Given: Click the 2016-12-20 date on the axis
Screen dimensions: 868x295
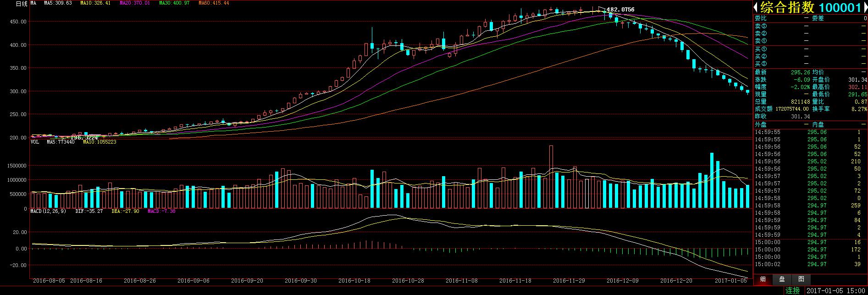Looking at the screenshot, I should point(676,281).
